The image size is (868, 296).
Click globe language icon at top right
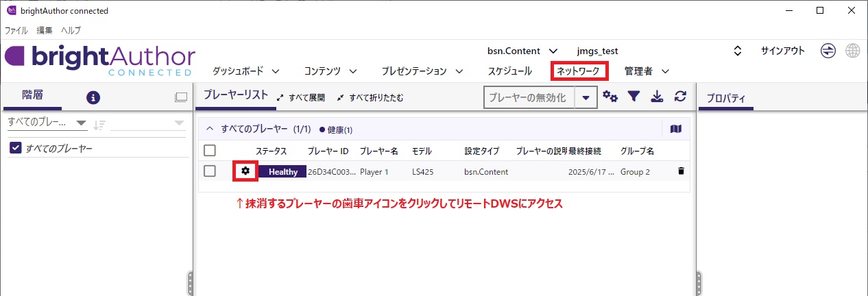coord(853,51)
